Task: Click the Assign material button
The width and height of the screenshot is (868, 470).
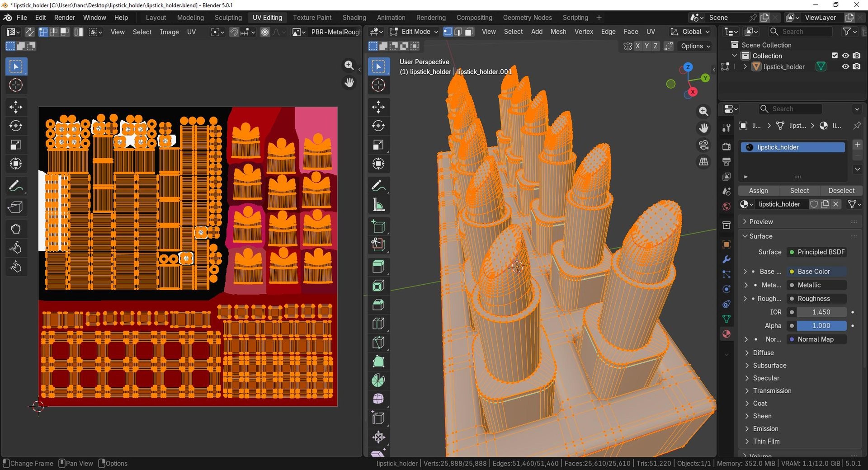Action: click(x=758, y=191)
